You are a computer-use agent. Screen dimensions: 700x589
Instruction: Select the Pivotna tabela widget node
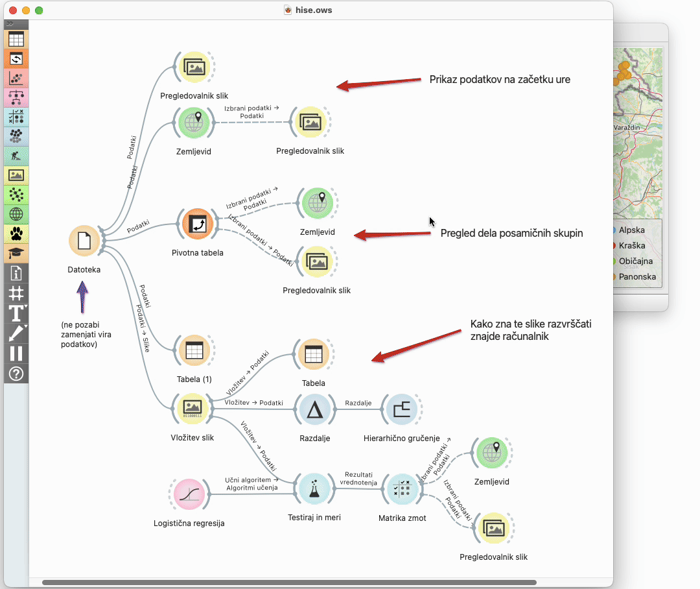(x=197, y=224)
